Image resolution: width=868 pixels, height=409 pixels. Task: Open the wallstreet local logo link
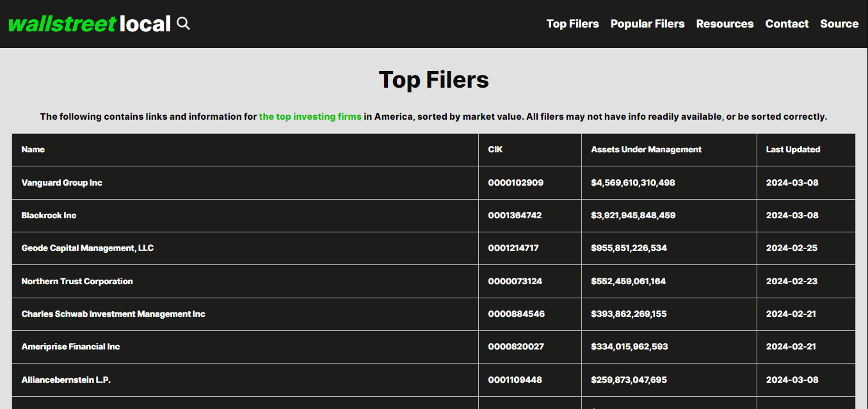click(x=90, y=24)
